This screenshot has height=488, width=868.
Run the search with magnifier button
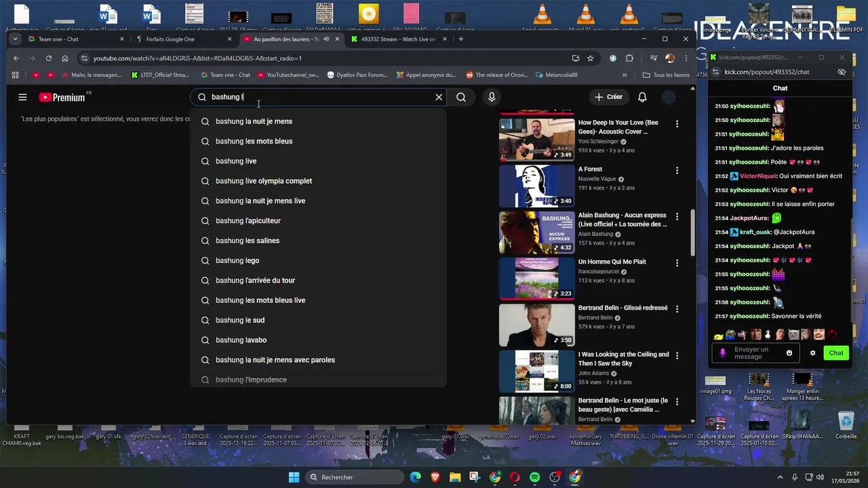click(x=461, y=97)
